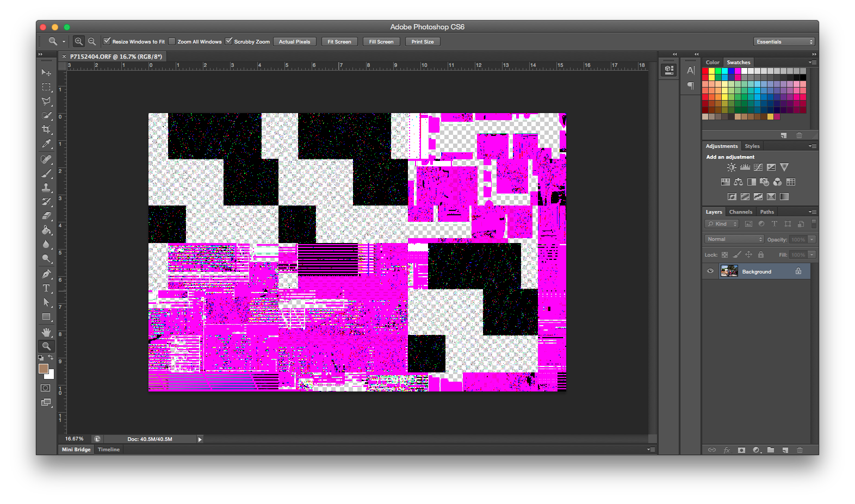This screenshot has height=504, width=855.
Task: Select the Hand tool
Action: click(46, 332)
